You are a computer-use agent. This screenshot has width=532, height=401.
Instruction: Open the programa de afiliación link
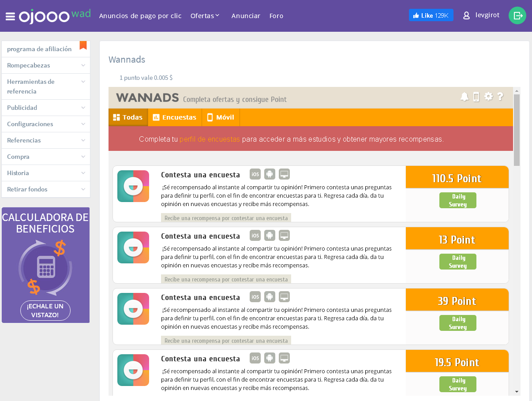(x=39, y=49)
